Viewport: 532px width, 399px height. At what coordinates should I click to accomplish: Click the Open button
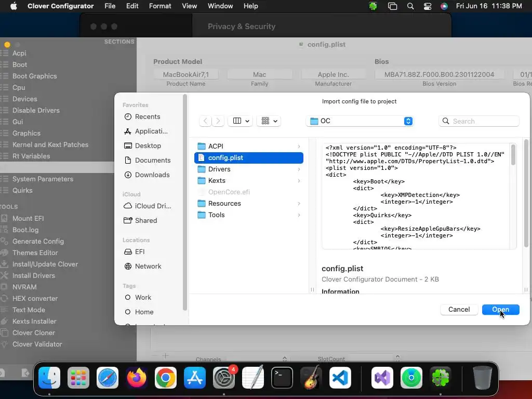[x=500, y=310]
